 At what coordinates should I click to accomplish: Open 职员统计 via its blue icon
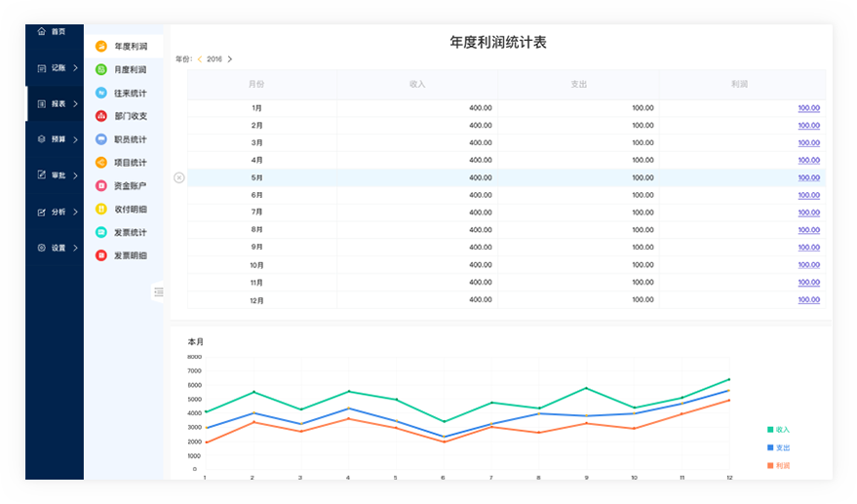(101, 139)
